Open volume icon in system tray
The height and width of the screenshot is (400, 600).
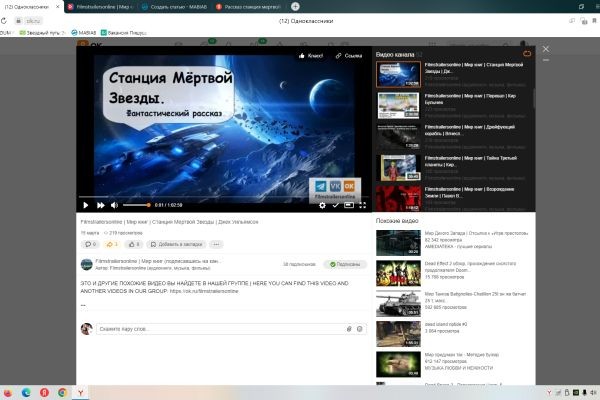(x=593, y=393)
